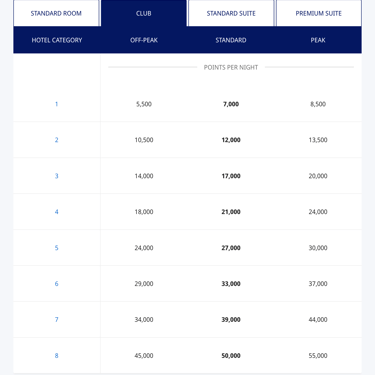Open hotel category 2 link
The height and width of the screenshot is (375, 375).
pyautogui.click(x=56, y=140)
